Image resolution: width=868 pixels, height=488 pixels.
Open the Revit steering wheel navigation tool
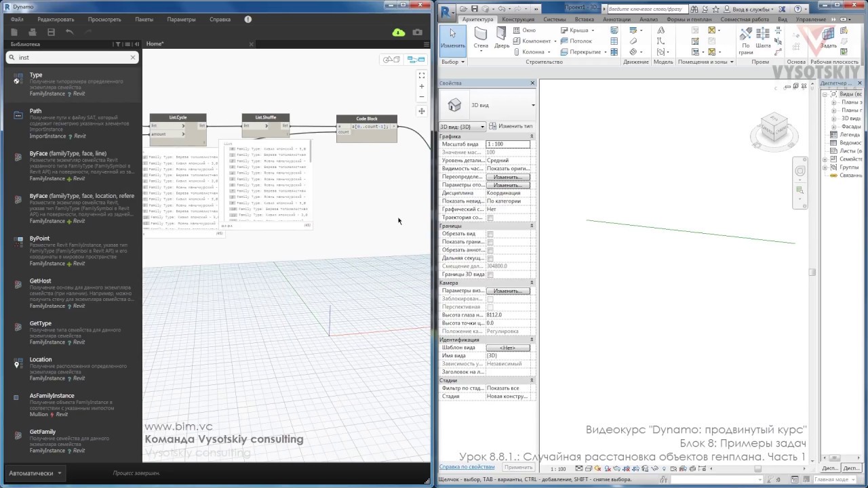(x=800, y=171)
